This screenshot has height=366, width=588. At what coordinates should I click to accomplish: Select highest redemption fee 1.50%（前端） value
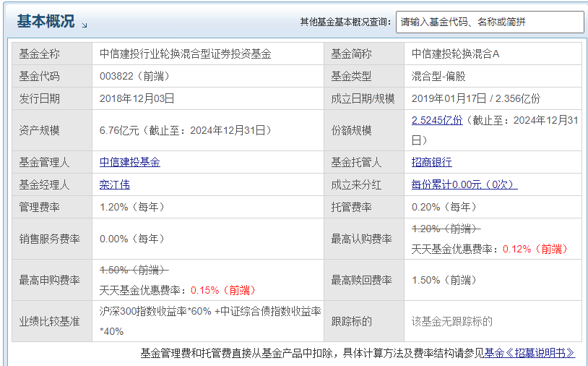coord(444,280)
